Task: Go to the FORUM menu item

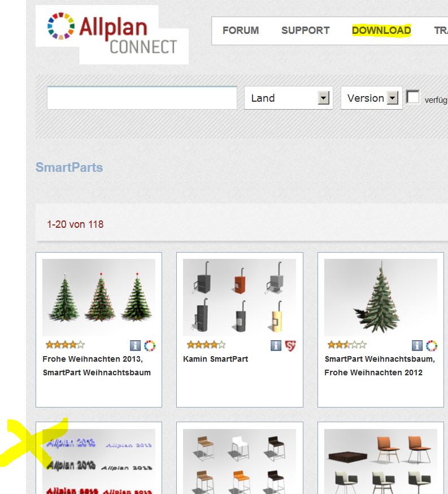Action: tap(241, 31)
